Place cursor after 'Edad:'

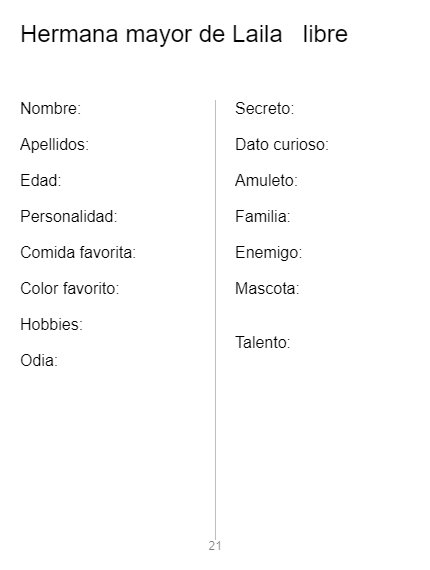(63, 181)
